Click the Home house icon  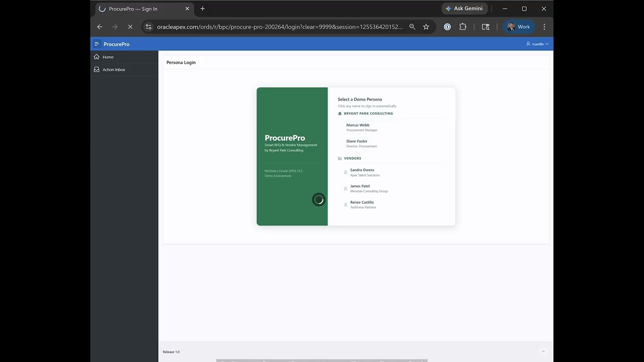click(x=97, y=57)
